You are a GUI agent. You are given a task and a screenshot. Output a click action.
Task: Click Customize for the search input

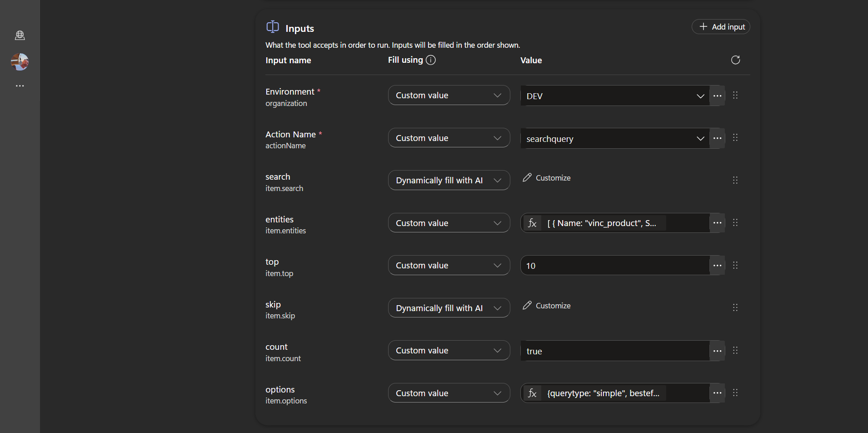547,178
